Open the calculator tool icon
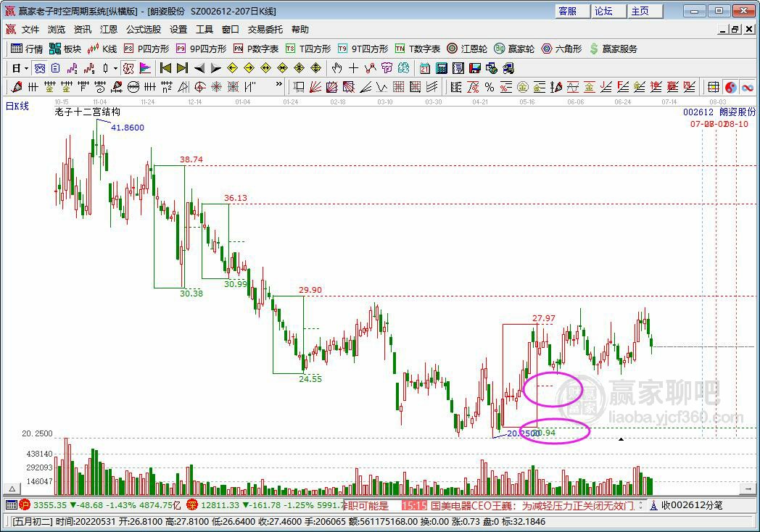 coord(441,68)
